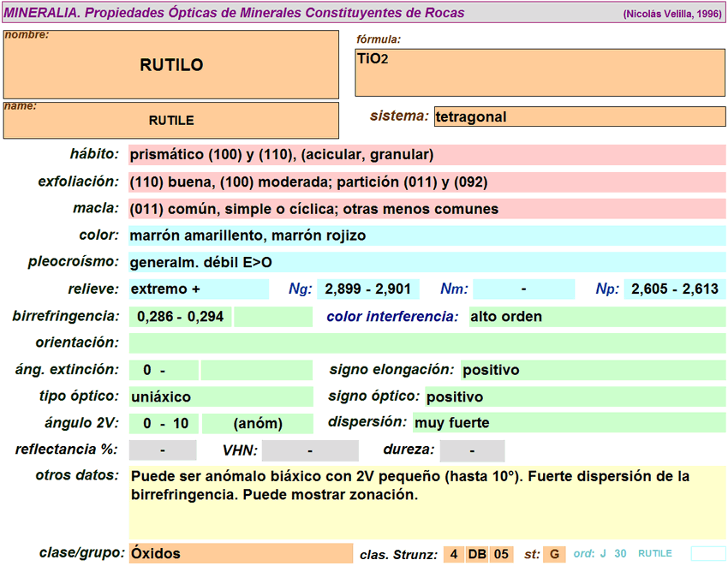Select the sistema field with tetragonal
The height and width of the screenshot is (566, 728).
580,116
